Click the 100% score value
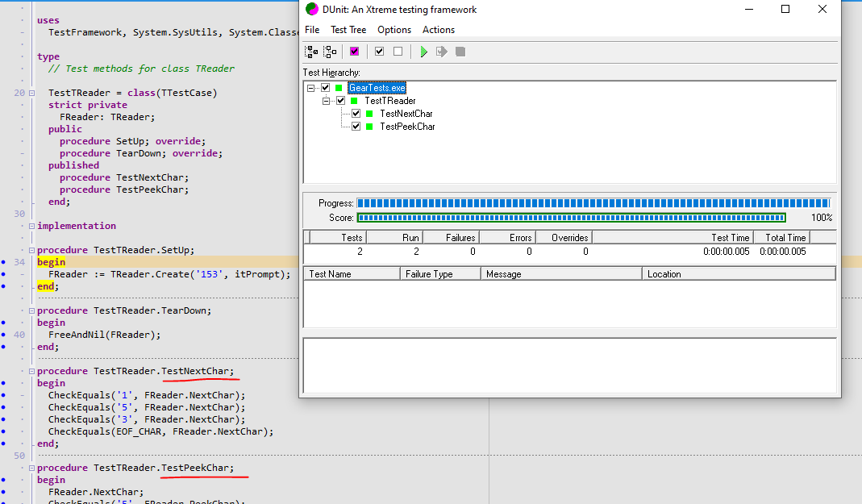Image resolution: width=862 pixels, height=504 pixels. click(822, 218)
